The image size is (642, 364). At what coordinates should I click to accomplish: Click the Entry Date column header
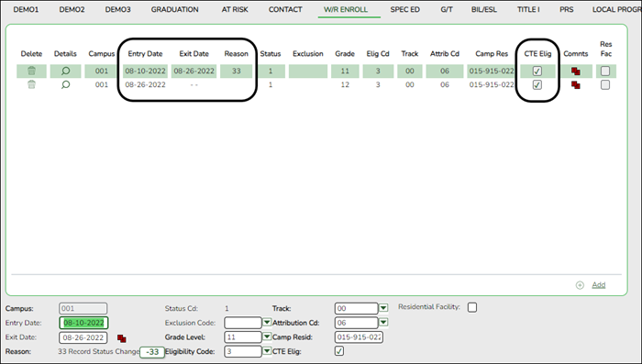tap(145, 54)
